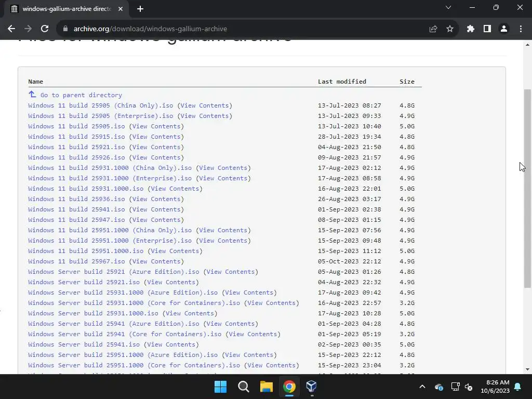View Contents of Windows 11 build 25941.iso
The height and width of the screenshot is (399, 532).
point(156,210)
